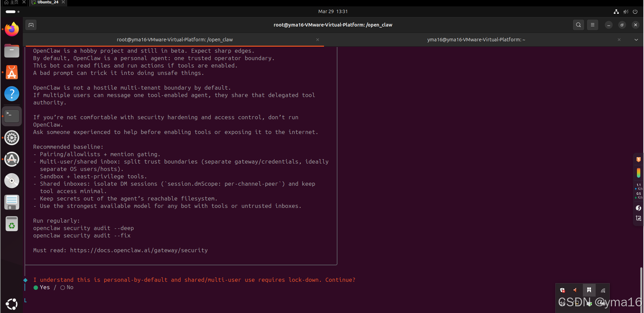The height and width of the screenshot is (313, 644).
Task: Close the /open_claw terminal tab
Action: click(x=318, y=40)
